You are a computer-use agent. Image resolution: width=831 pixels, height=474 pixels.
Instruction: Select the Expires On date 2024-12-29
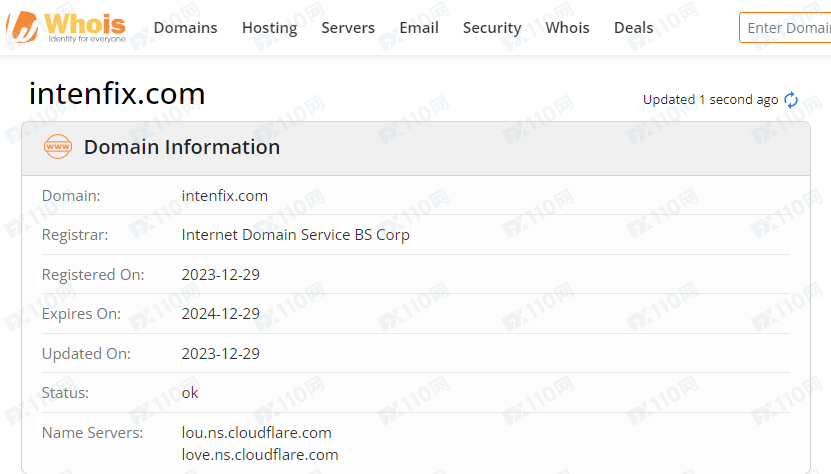(220, 314)
